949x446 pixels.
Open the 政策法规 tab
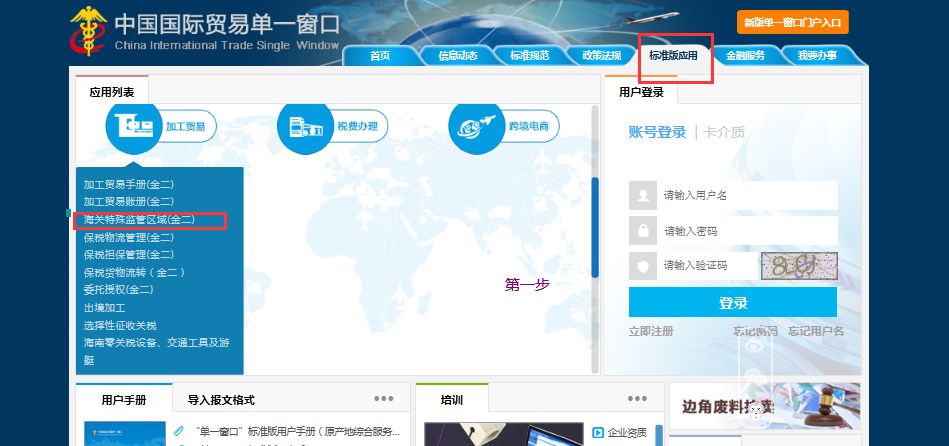[x=602, y=56]
